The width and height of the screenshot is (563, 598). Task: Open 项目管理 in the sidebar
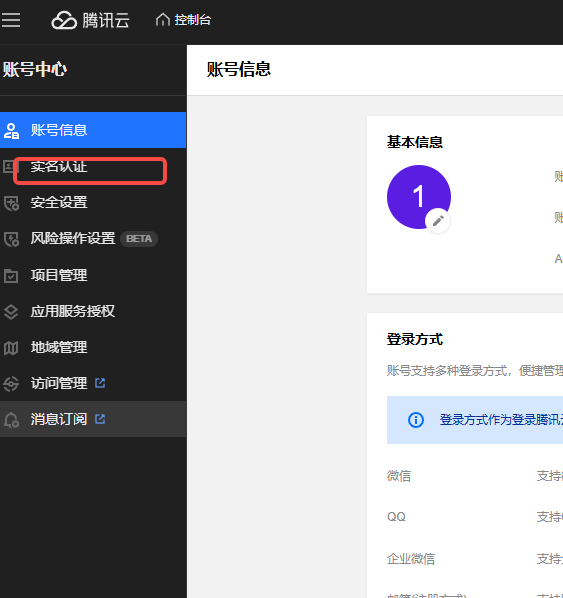click(93, 275)
